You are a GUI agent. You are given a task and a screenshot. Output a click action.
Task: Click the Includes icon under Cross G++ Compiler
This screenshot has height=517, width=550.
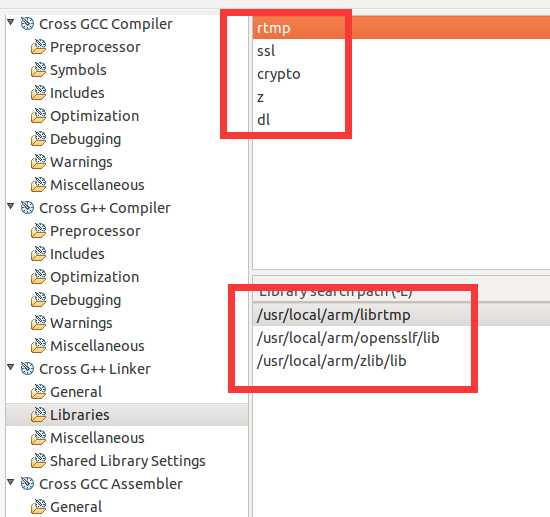38,254
